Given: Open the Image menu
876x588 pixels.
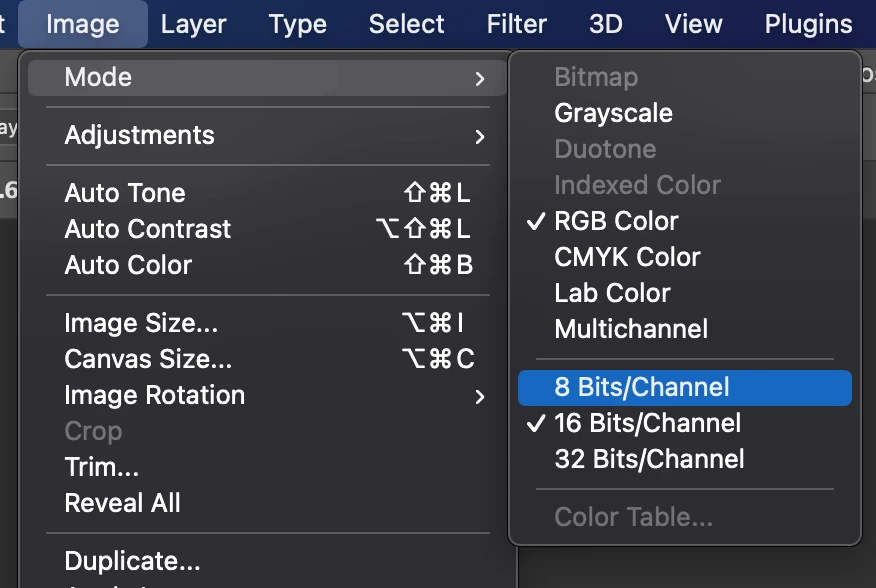Looking at the screenshot, I should [x=83, y=24].
